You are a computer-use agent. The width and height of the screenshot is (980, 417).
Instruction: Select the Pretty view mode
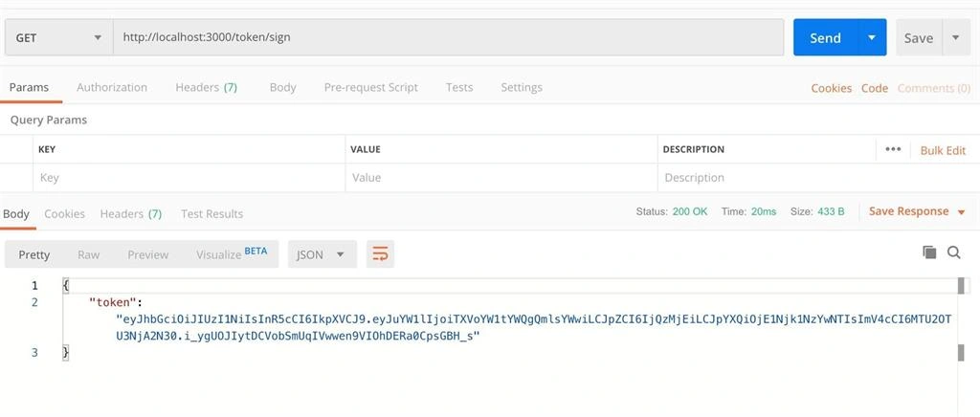coord(33,254)
